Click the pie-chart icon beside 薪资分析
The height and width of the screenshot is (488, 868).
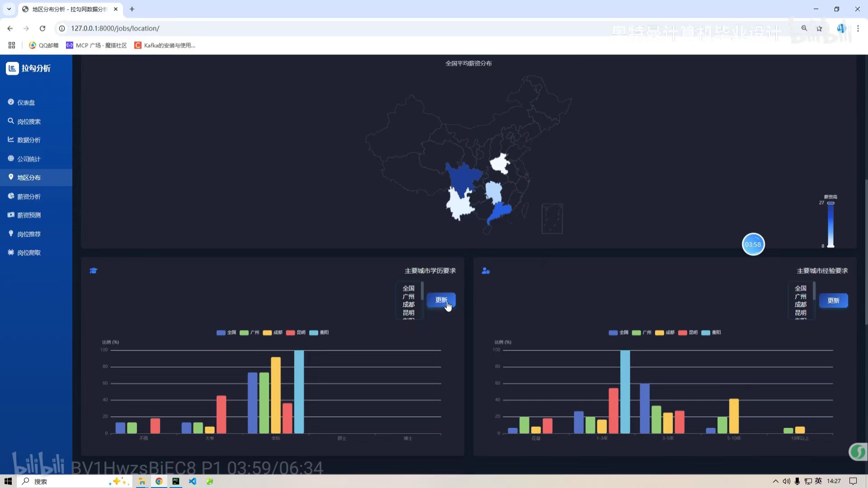pos(11,196)
